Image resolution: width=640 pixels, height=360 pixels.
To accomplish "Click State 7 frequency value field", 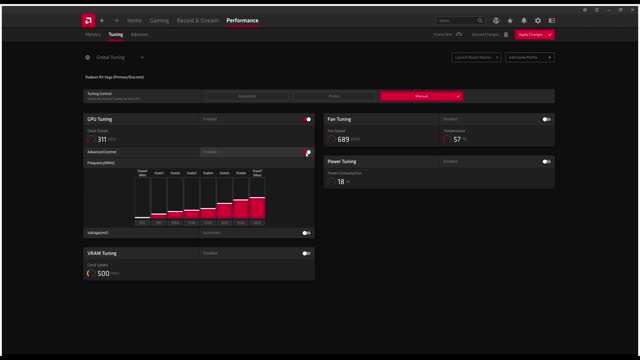I will 257,223.
